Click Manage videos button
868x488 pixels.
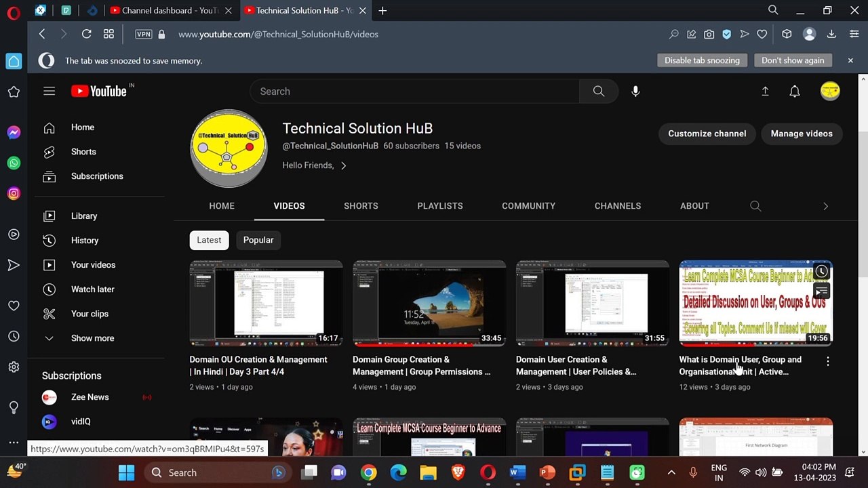pos(802,134)
